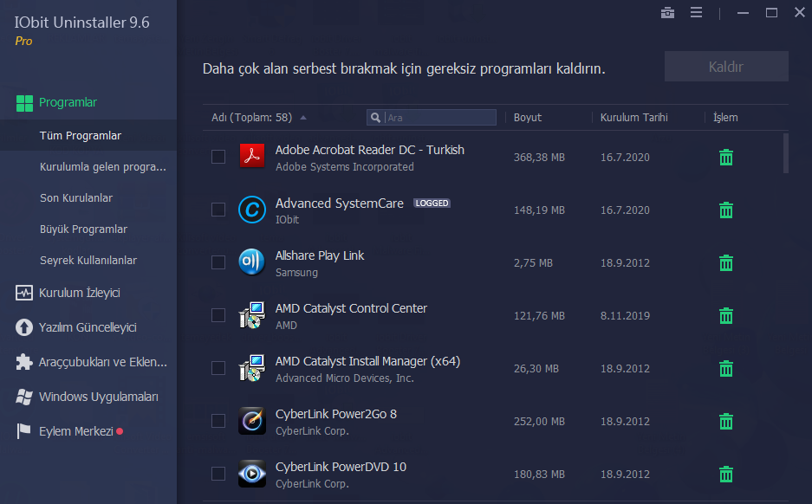The width and height of the screenshot is (812, 504).
Task: Click the Allshare Play Link app icon
Action: tap(252, 262)
